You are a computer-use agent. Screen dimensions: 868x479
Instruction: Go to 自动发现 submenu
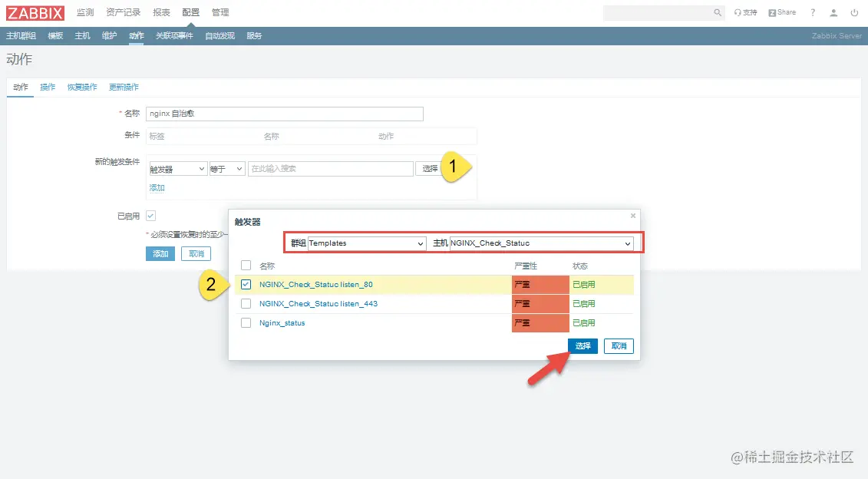(219, 35)
